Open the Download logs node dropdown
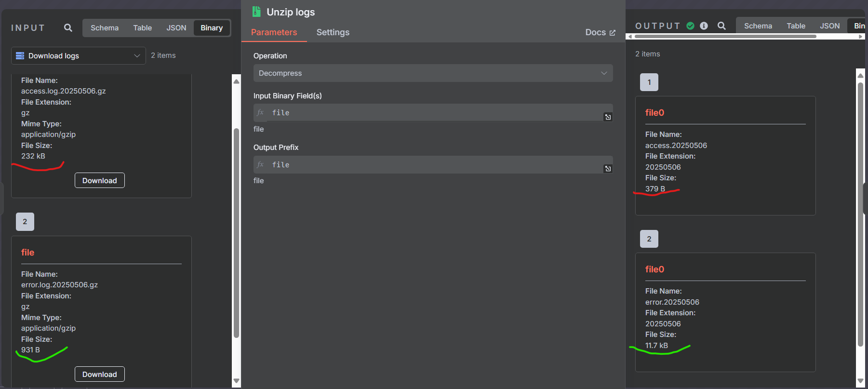 pos(78,56)
